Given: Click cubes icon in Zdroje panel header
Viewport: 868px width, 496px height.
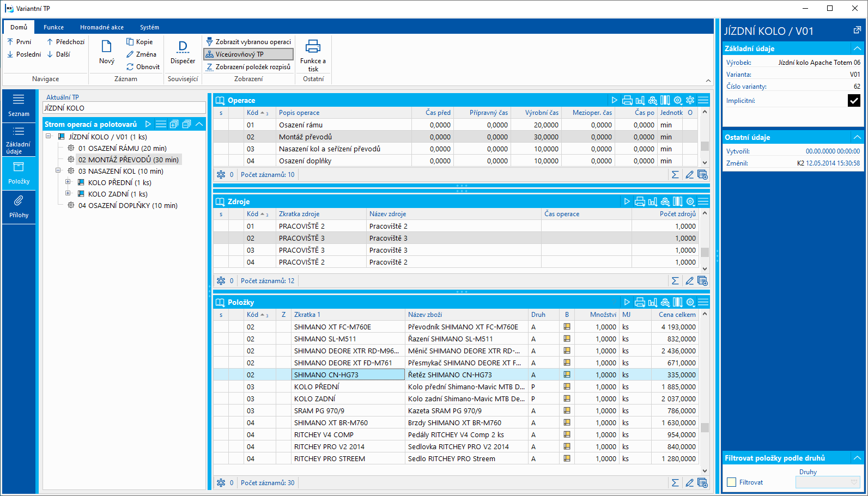Looking at the screenshot, I should 665,201.
